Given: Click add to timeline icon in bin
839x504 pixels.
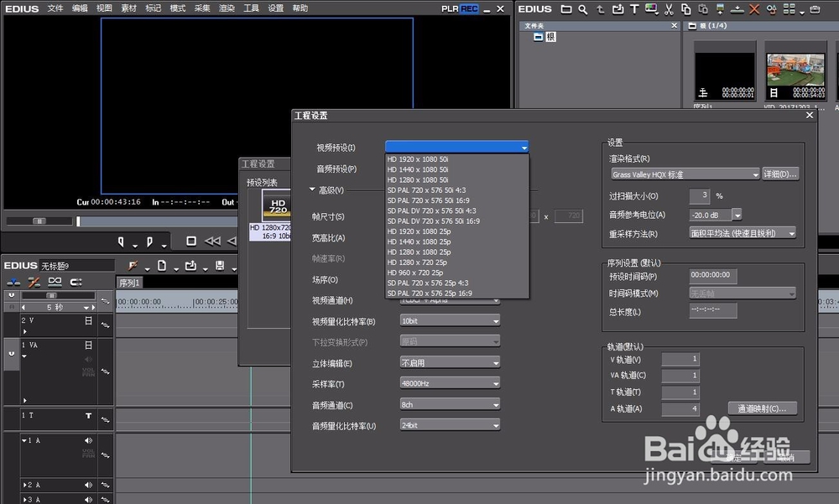Looking at the screenshot, I should [x=737, y=9].
